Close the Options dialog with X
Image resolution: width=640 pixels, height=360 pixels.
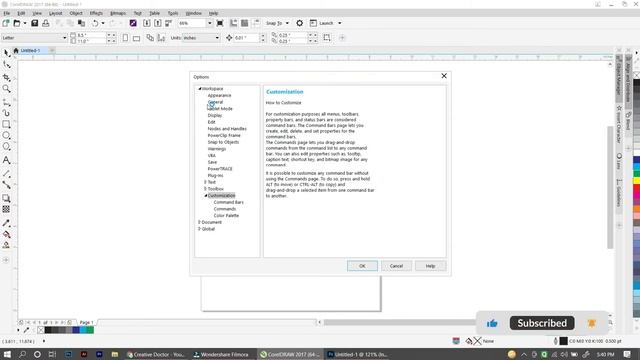[x=444, y=76]
